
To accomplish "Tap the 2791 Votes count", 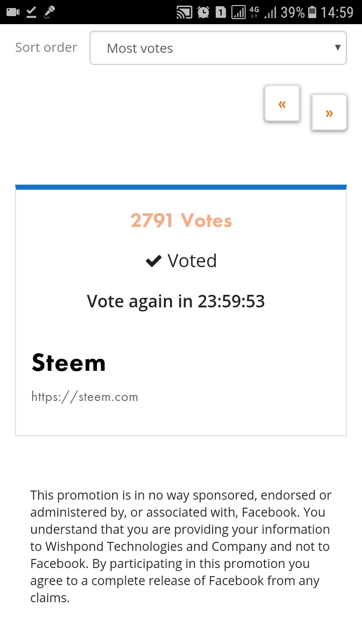I will pos(181,220).
